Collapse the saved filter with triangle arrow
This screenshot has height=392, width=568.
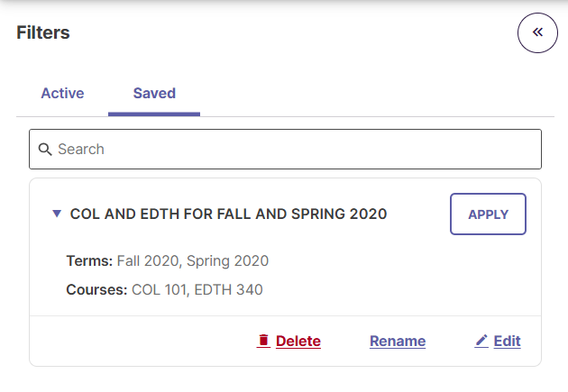click(57, 214)
